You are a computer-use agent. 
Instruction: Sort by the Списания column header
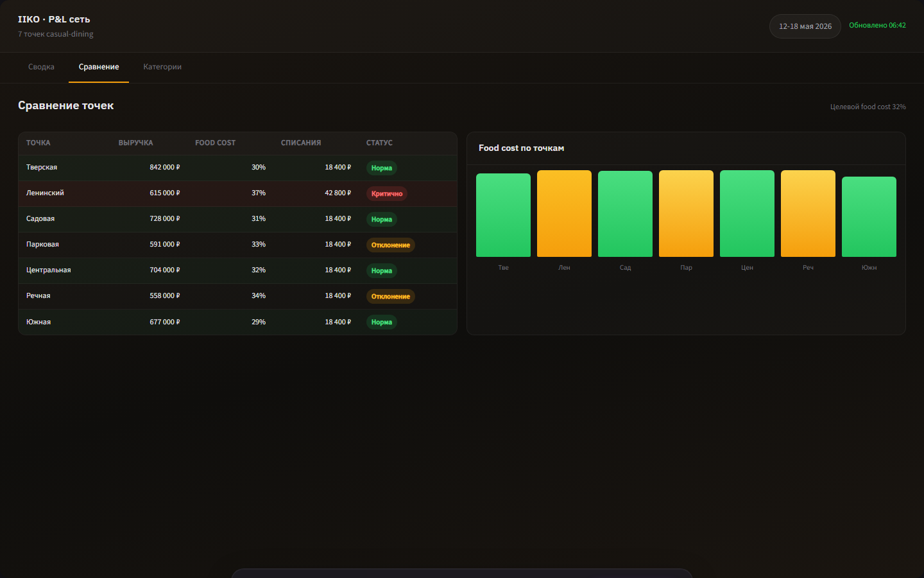pyautogui.click(x=301, y=143)
